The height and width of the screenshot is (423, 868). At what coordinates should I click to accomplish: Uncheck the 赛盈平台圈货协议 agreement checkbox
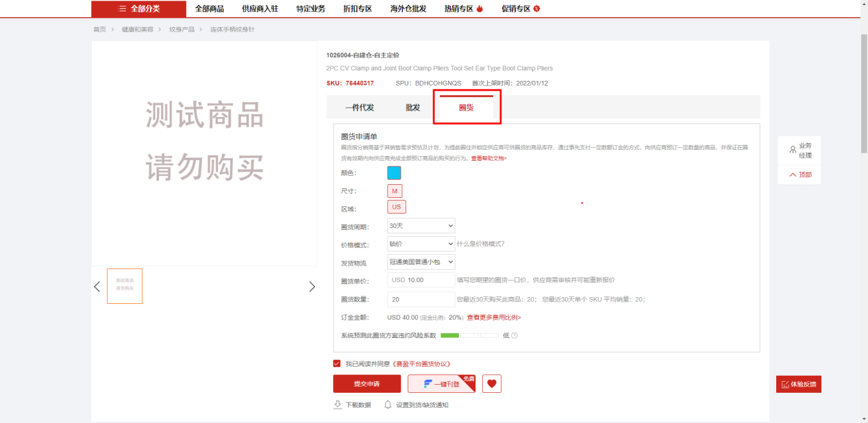(x=336, y=363)
